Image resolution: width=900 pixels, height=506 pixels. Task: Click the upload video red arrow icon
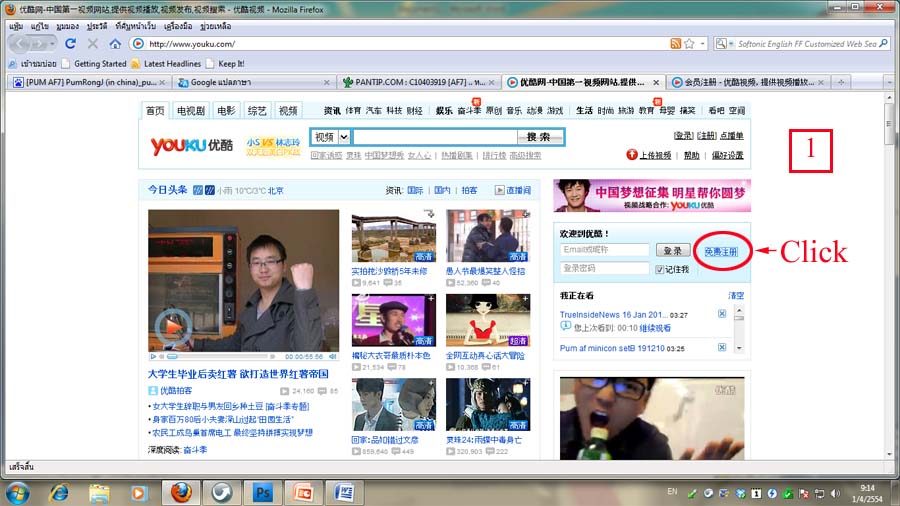pyautogui.click(x=631, y=154)
